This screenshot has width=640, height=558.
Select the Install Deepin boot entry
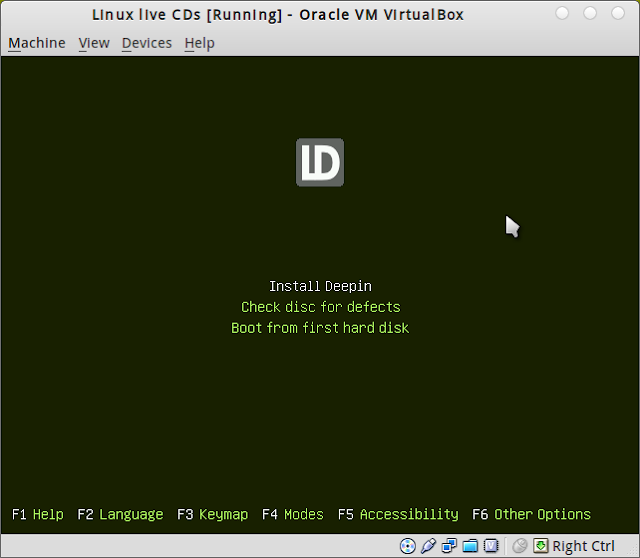click(320, 286)
